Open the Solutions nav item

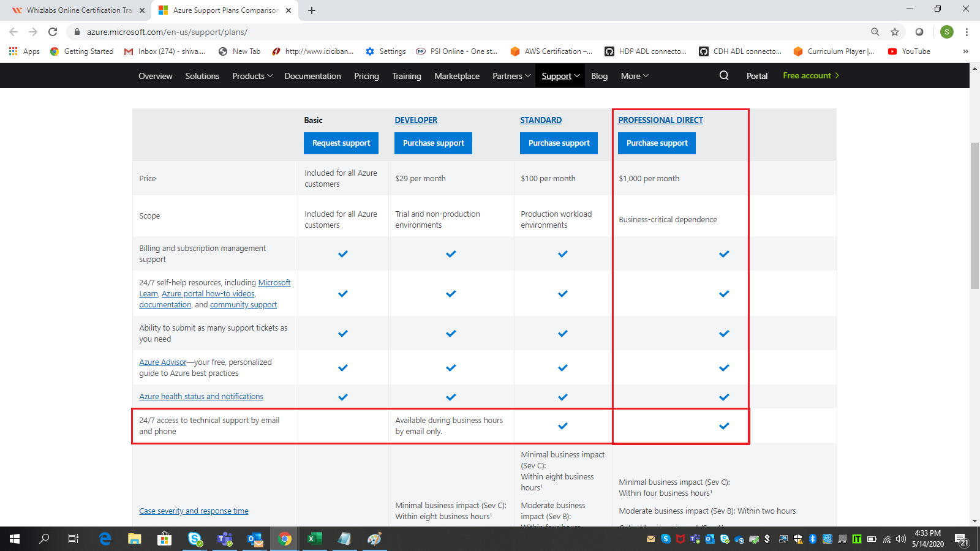click(x=202, y=76)
